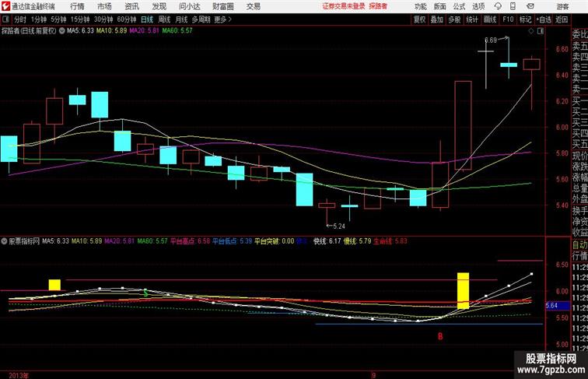Click the 返回 back button
This screenshot has height=379, width=588.
pyautogui.click(x=562, y=19)
